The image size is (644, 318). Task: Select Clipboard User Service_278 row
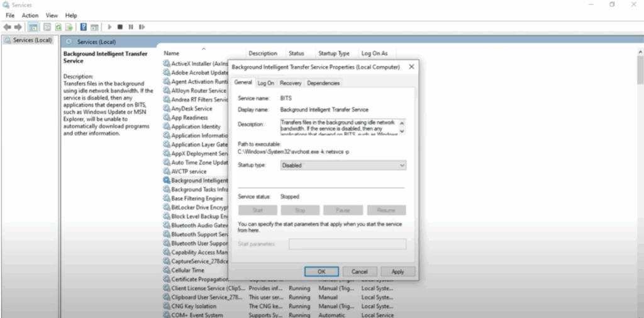279,297
